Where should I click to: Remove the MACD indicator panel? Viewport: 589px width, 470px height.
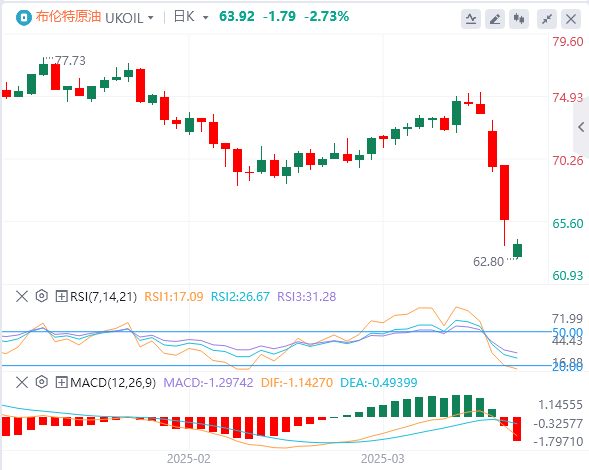click(22, 382)
